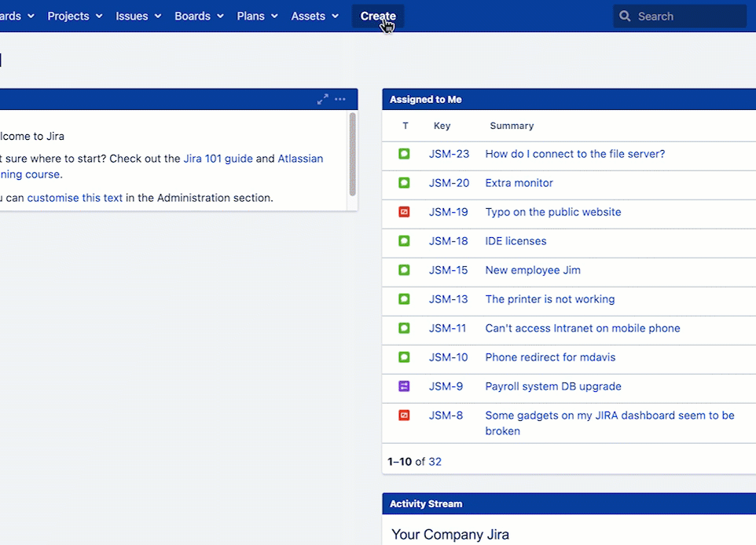Click red incident icon for JSM-19

[x=404, y=211]
